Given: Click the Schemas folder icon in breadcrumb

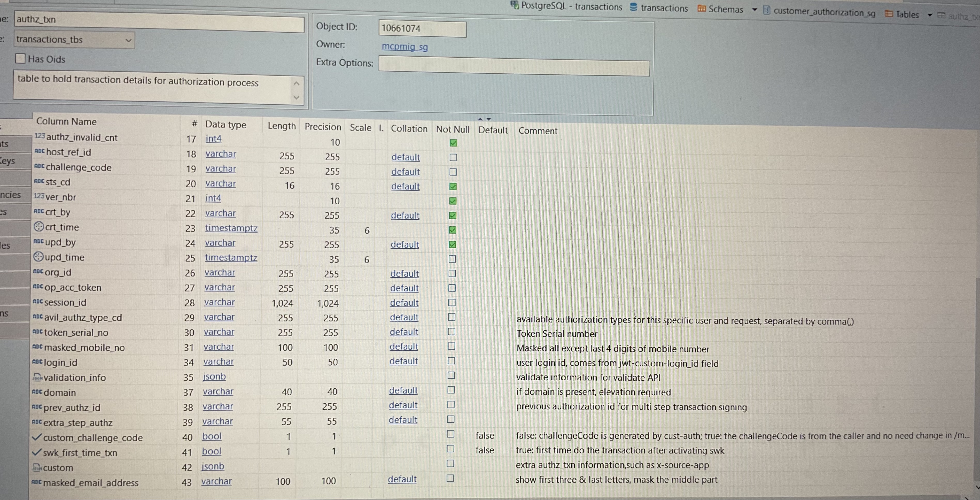Looking at the screenshot, I should (702, 9).
